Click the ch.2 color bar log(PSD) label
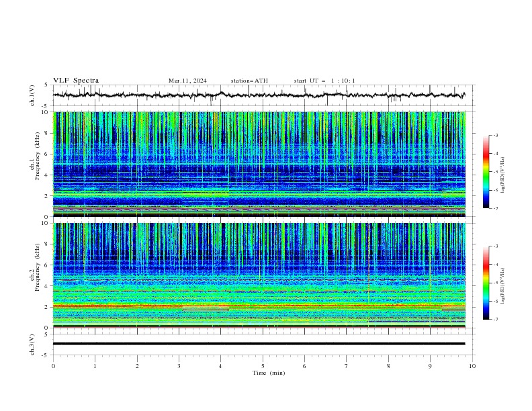 [502, 286]
